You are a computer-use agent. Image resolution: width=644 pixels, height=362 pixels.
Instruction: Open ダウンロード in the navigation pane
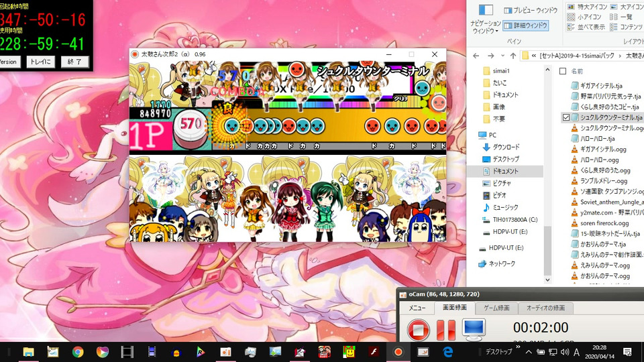click(506, 147)
